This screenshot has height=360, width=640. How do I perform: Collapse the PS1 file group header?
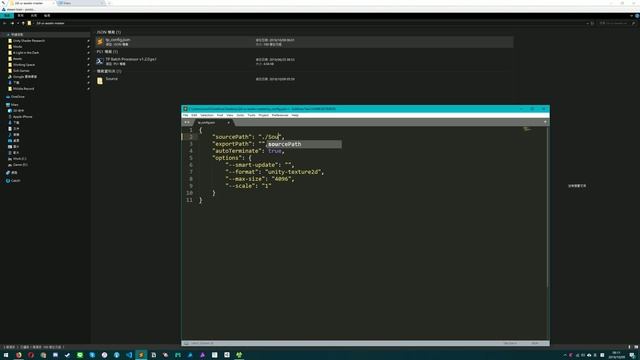[107, 52]
